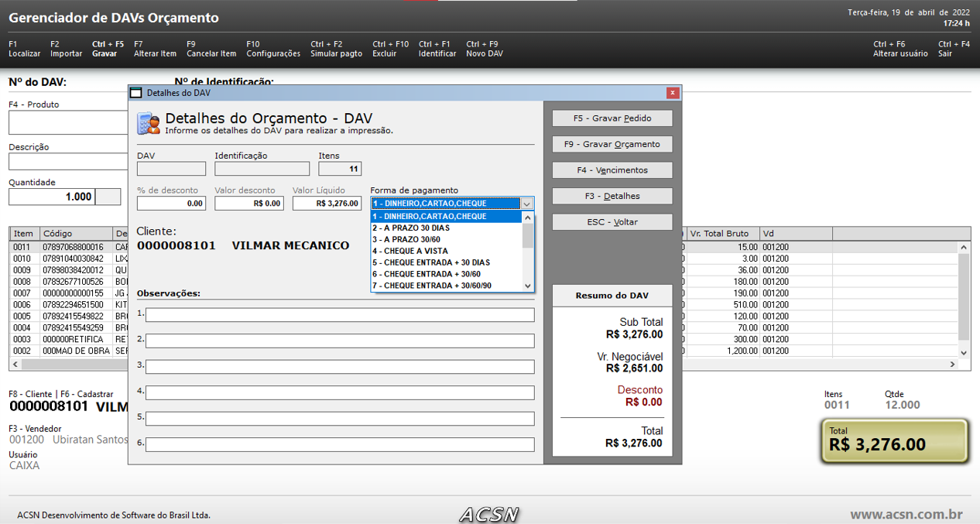Focus the first Observações line
The width and height of the screenshot is (980, 524).
340,315
